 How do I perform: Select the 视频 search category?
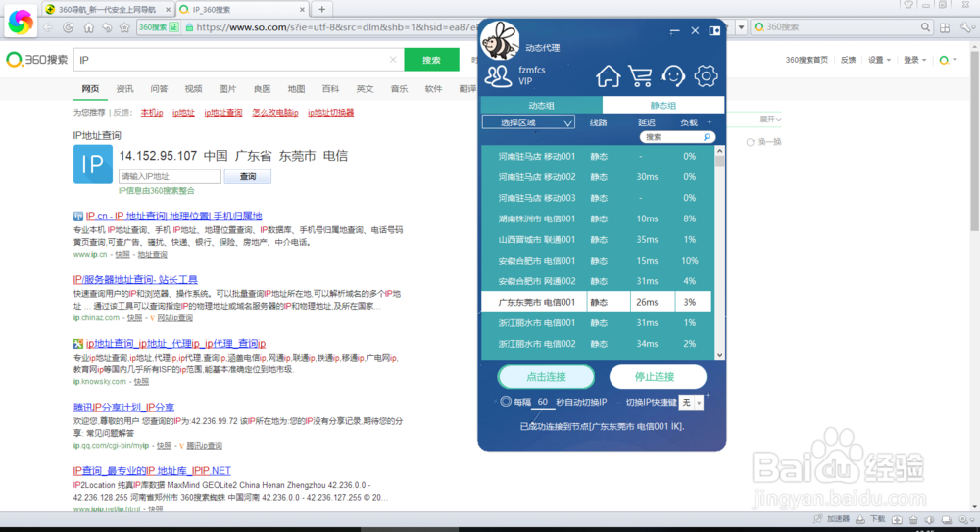tap(193, 89)
